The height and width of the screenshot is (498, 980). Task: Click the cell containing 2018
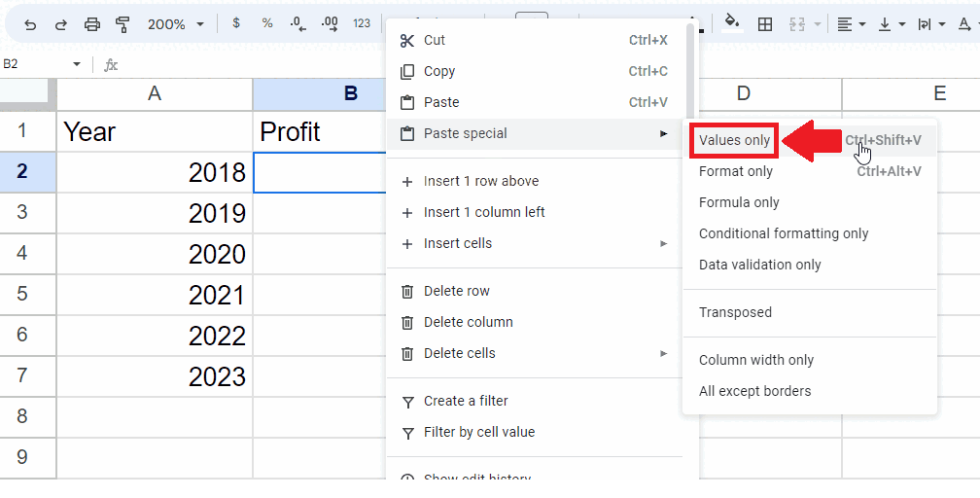point(155,172)
